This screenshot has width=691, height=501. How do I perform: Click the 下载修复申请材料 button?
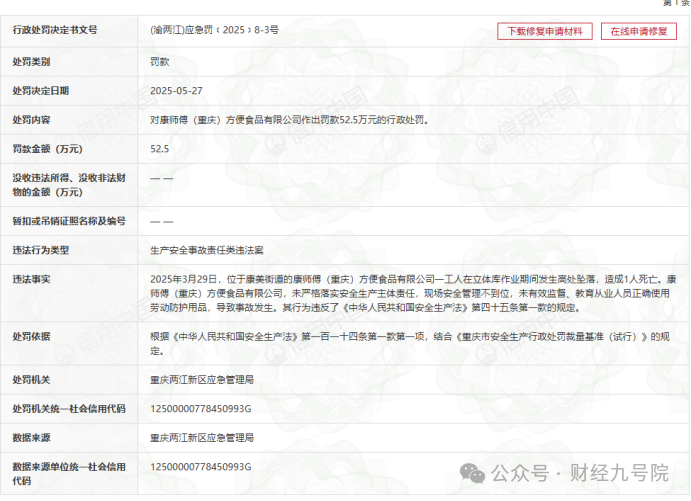pos(545,31)
